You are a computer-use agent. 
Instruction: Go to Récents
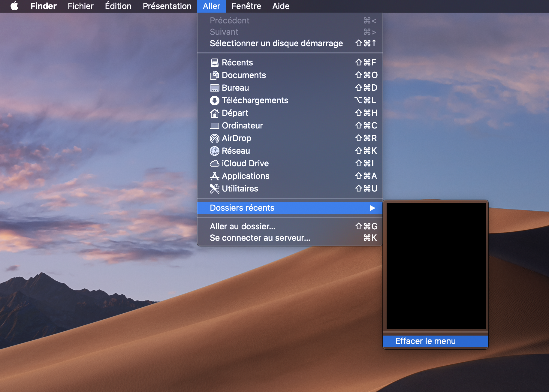290,62
